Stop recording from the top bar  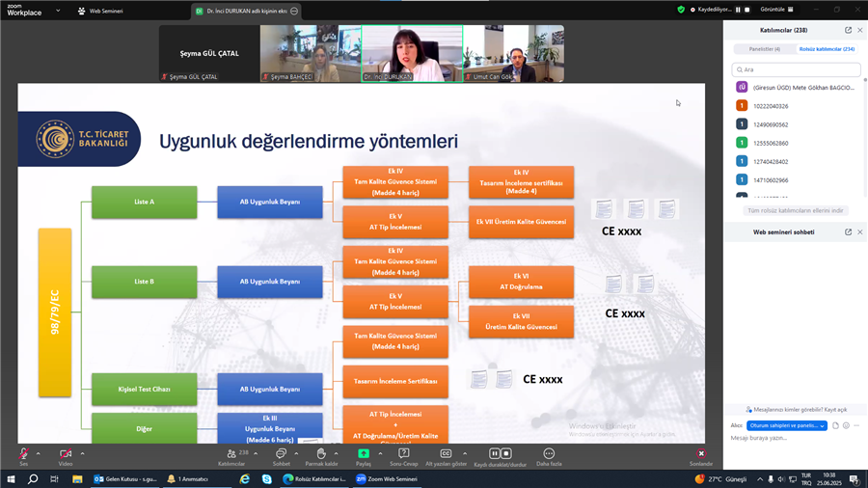[746, 10]
